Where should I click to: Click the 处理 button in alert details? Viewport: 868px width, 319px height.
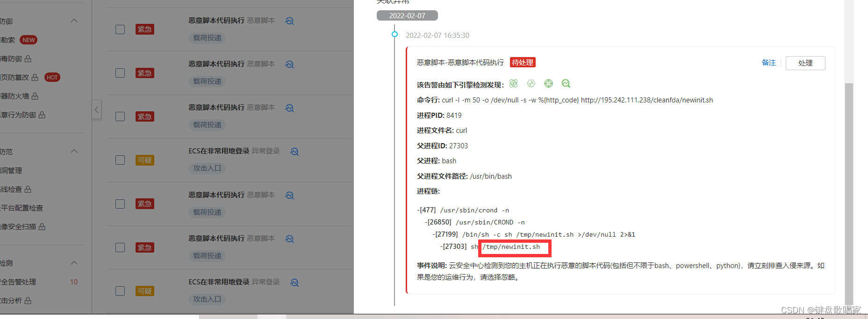click(x=805, y=63)
